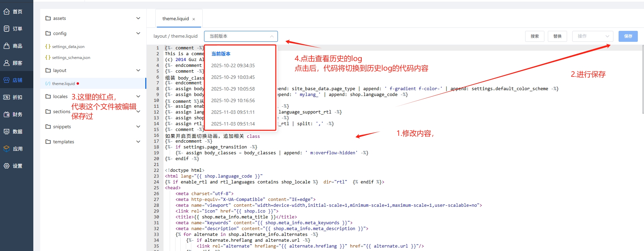This screenshot has height=251, width=644.
Task: Click the save button
Action: pos(628,36)
